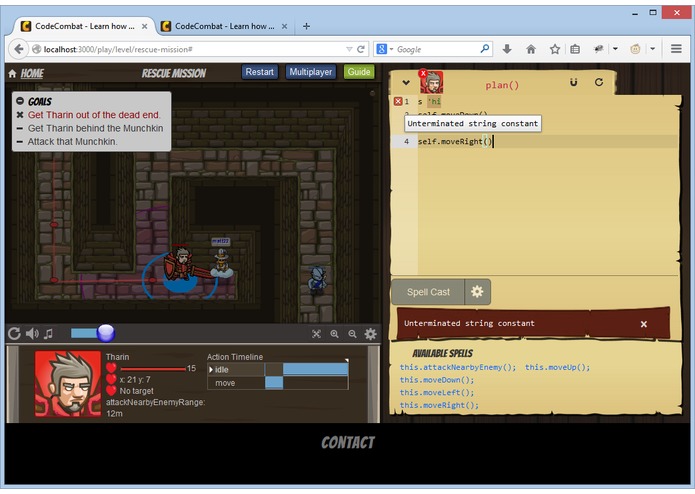Click the Spell Cast button

point(428,292)
